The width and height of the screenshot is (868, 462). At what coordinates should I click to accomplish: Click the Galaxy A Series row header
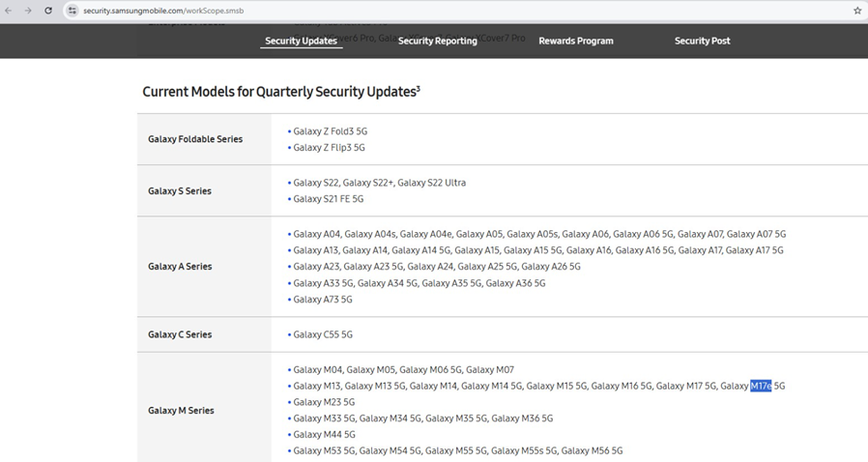point(180,266)
